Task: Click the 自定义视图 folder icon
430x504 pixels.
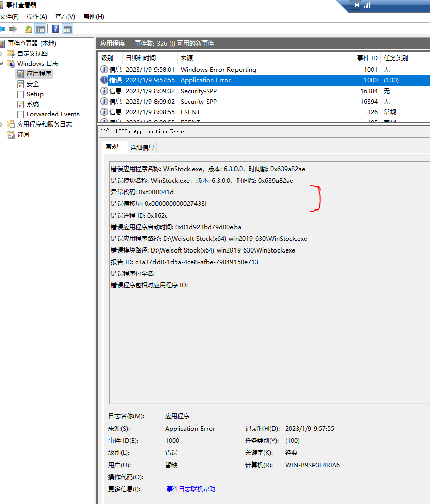Action: [11, 53]
